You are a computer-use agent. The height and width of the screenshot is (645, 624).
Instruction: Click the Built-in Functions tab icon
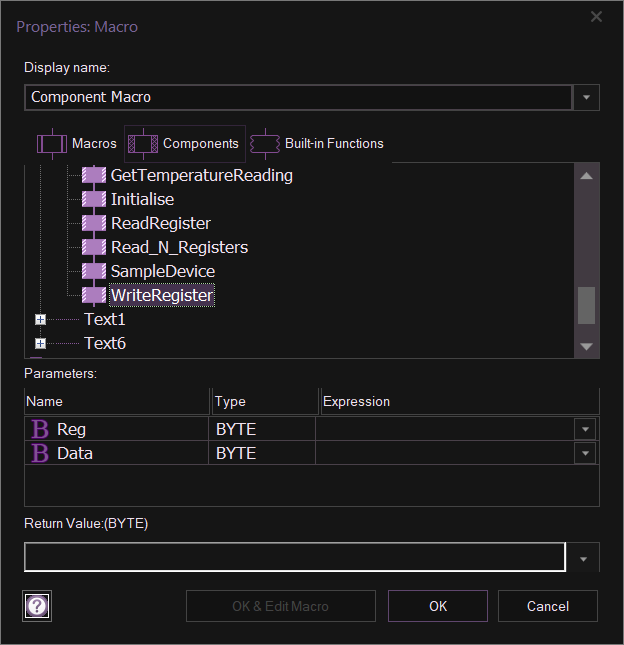(x=265, y=144)
